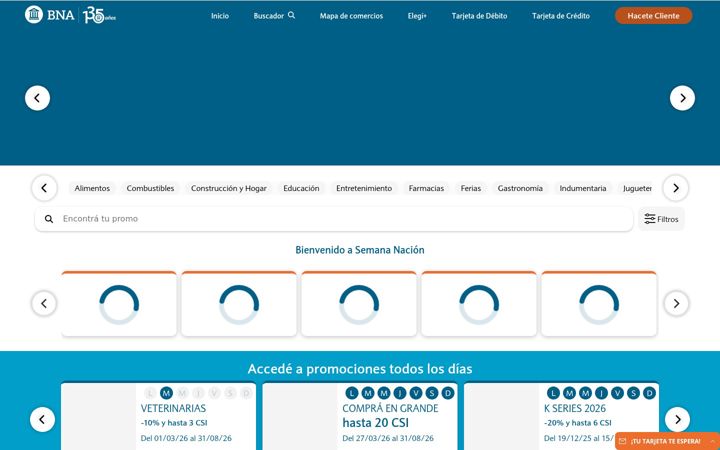720x450 pixels.
Task: Click the 135 años anniversary logo
Action: 100,16
